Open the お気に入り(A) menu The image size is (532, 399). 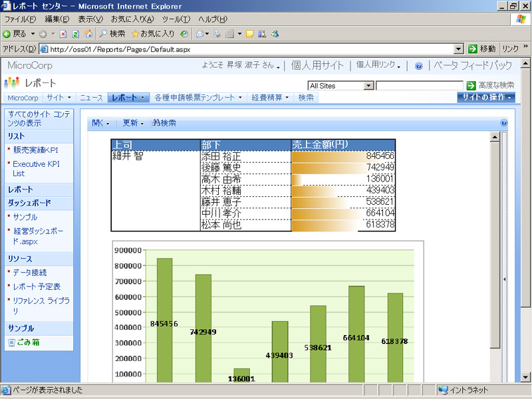pyautogui.click(x=132, y=19)
